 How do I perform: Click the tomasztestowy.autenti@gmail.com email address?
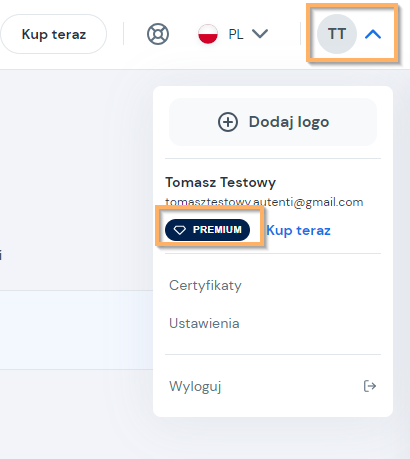(264, 202)
